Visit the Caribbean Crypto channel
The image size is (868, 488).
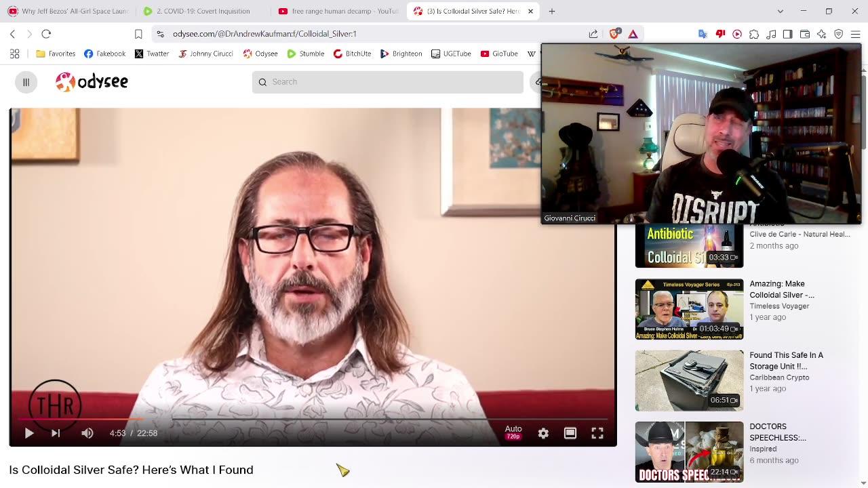(779, 378)
